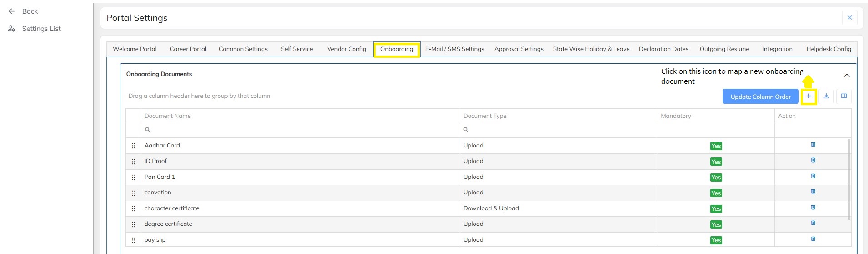
Task: Click the export download icon
Action: pos(826,96)
